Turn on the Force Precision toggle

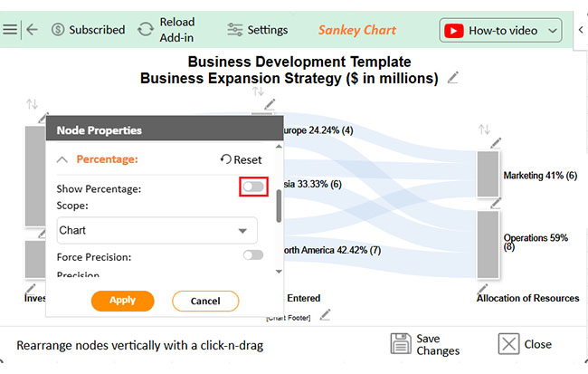[253, 255]
